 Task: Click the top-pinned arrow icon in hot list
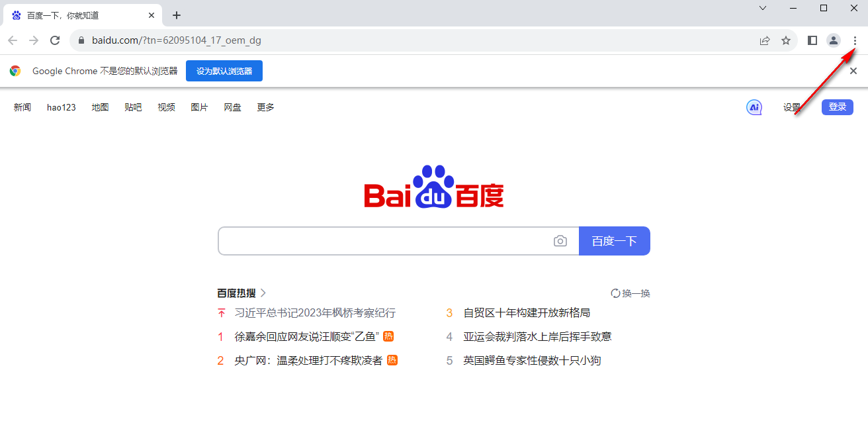(x=222, y=312)
